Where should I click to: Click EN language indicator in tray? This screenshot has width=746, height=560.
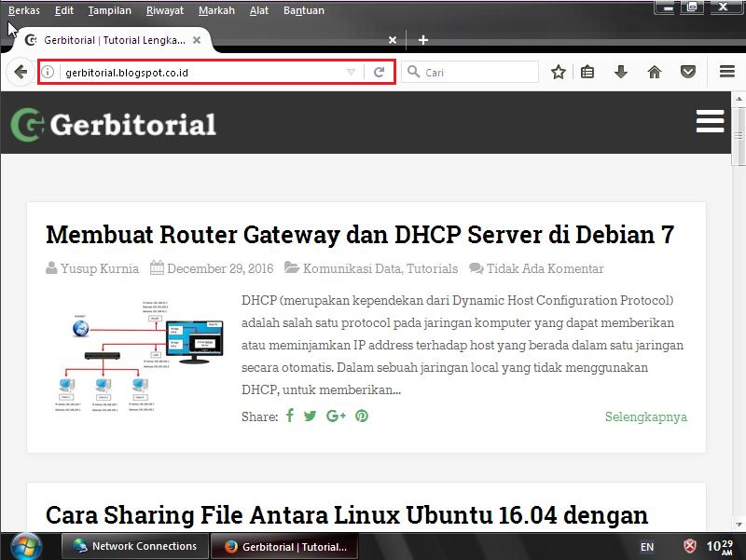click(646, 547)
